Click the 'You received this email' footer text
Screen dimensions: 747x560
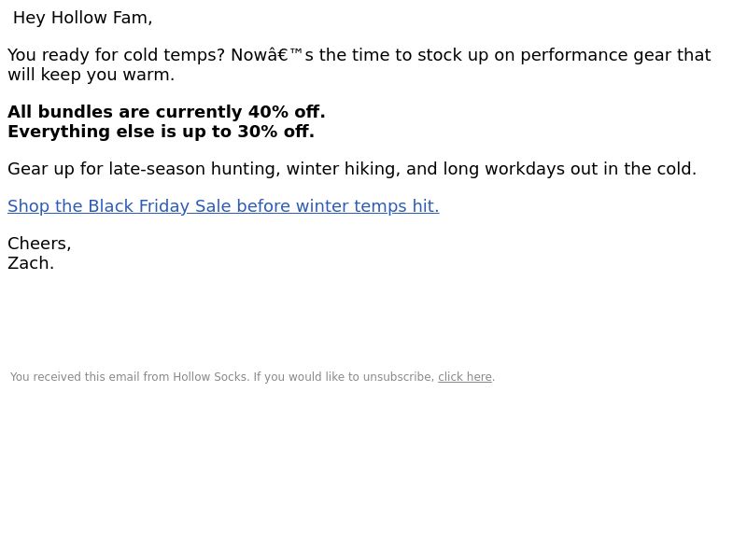[252, 377]
